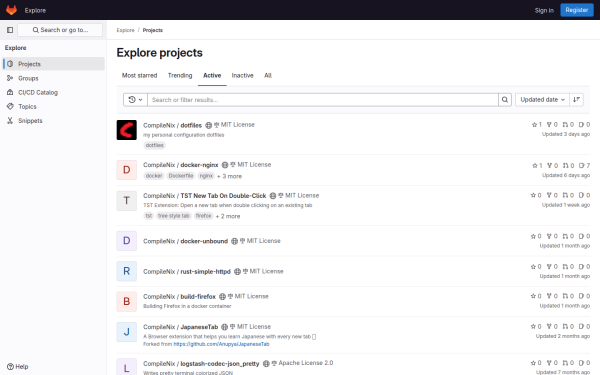Click the Help question mark icon
The height and width of the screenshot is (375, 600).
pos(10,367)
